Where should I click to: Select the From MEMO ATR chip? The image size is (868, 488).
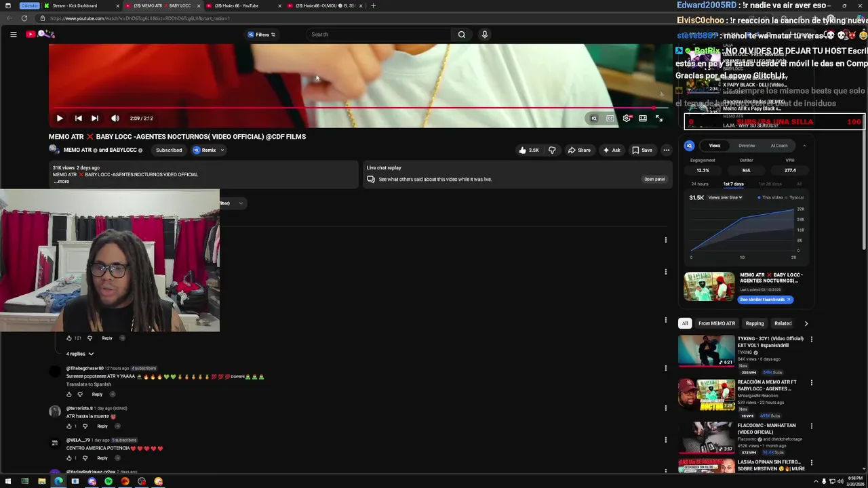click(717, 323)
